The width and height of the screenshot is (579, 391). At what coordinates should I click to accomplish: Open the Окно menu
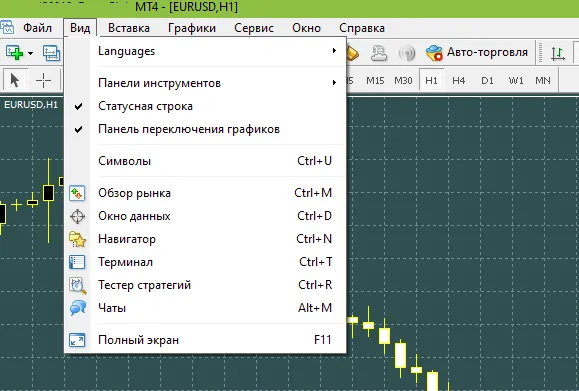[306, 28]
